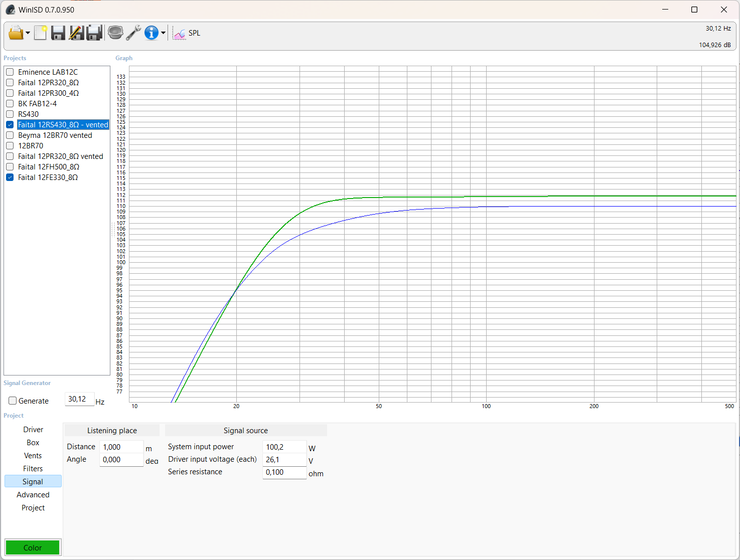Toggle the BK FAB12-4 checkbox
740x560 pixels.
(x=10, y=104)
